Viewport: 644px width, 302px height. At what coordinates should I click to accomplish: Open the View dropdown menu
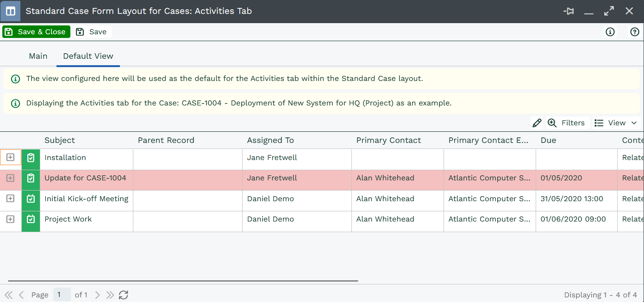[616, 123]
